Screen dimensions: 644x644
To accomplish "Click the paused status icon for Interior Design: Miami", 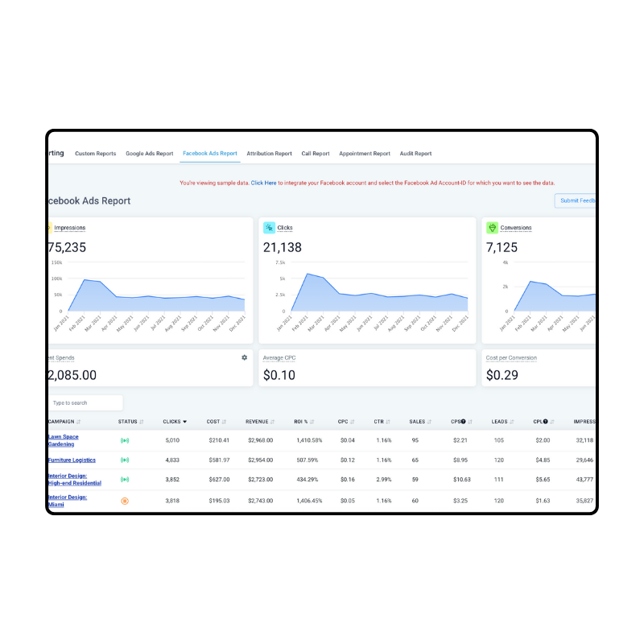I will pos(125,501).
